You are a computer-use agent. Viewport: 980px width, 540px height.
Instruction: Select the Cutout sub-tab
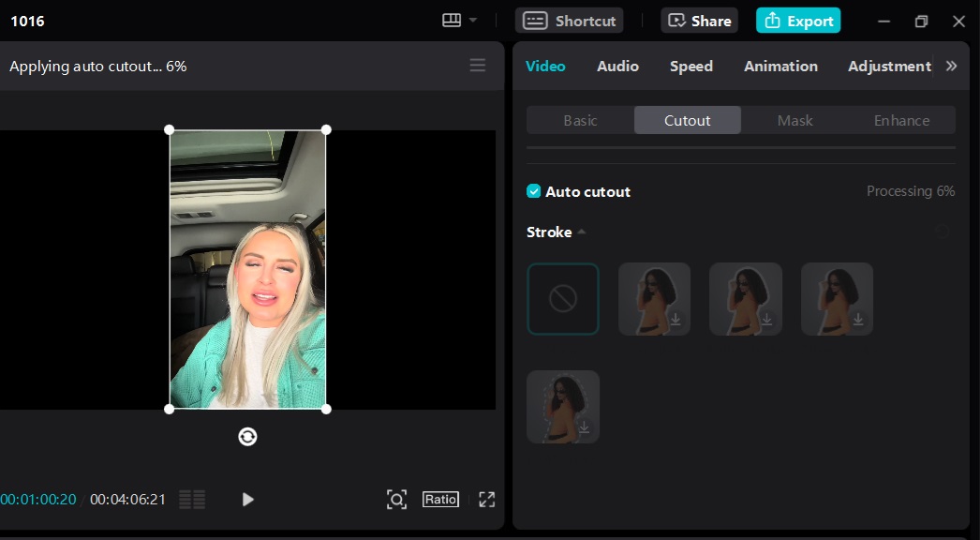[x=688, y=120]
